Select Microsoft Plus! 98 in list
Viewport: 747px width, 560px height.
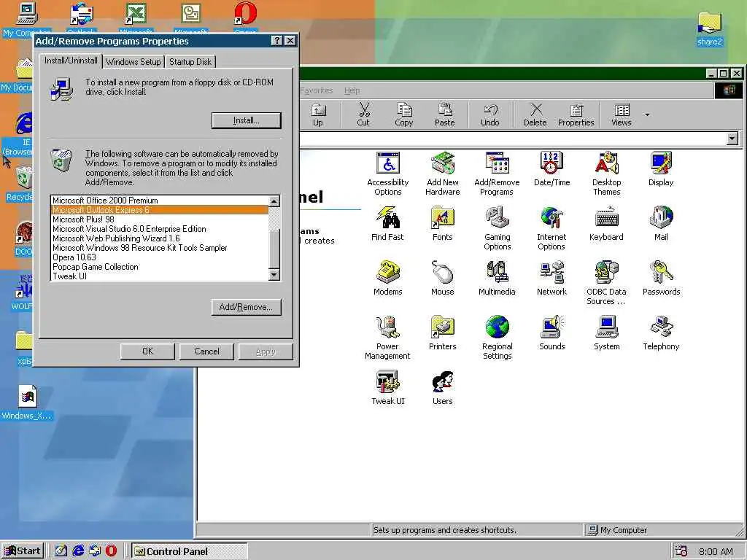(x=159, y=219)
